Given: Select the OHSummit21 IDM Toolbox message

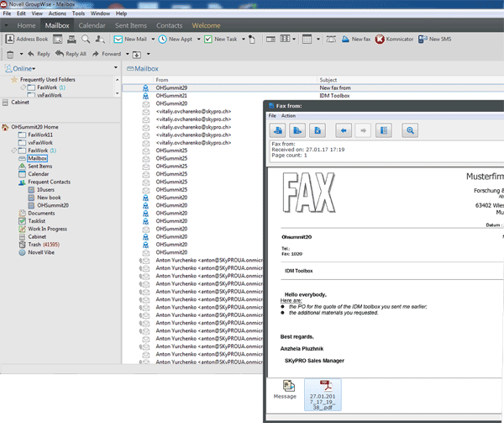Looking at the screenshot, I should coord(312,96).
